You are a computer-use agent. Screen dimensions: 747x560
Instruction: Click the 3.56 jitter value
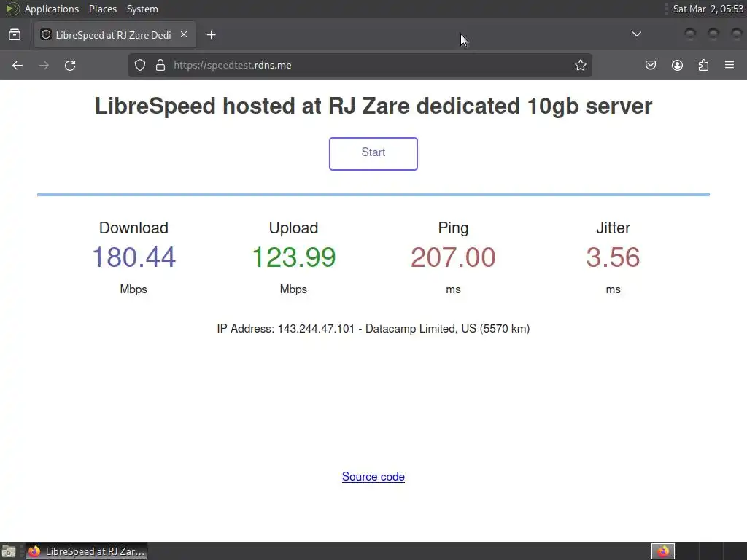pyautogui.click(x=613, y=257)
